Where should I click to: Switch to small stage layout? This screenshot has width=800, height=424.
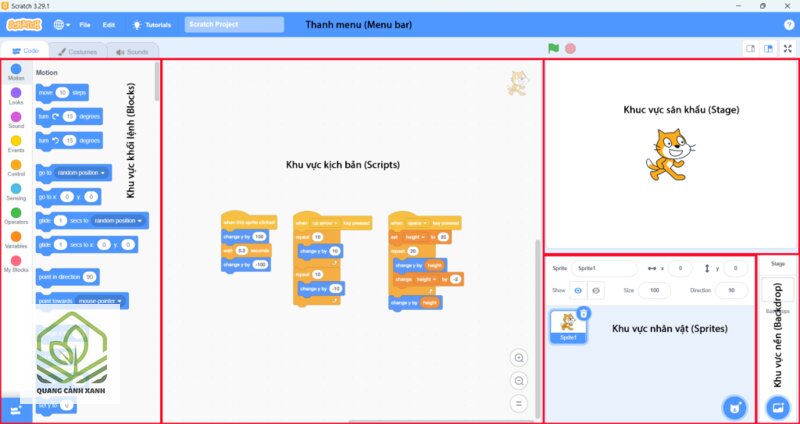point(751,48)
